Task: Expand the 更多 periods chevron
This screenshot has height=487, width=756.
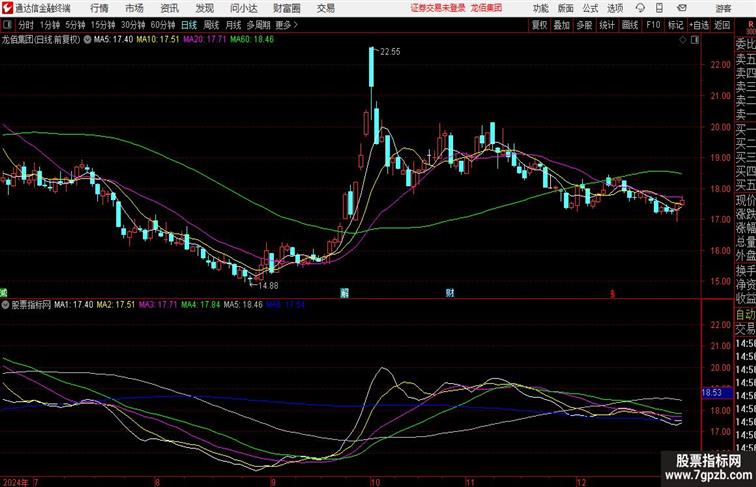Action: point(287,25)
